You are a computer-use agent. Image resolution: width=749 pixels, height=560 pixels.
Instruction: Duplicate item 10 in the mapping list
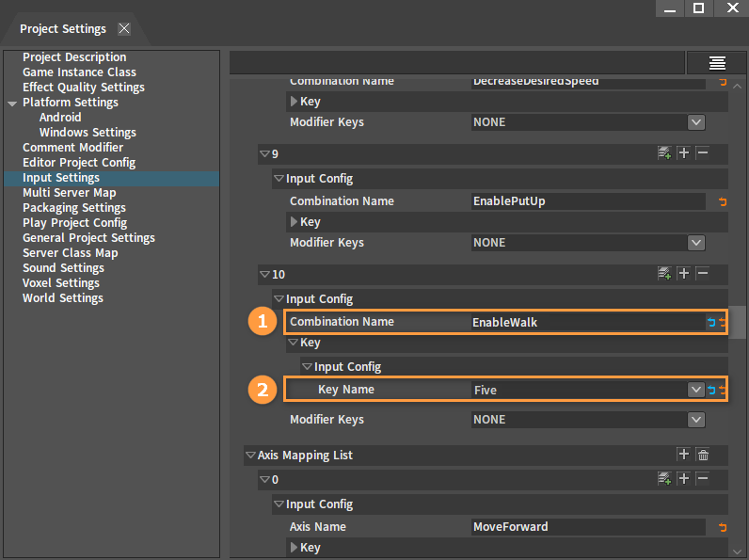(x=664, y=274)
